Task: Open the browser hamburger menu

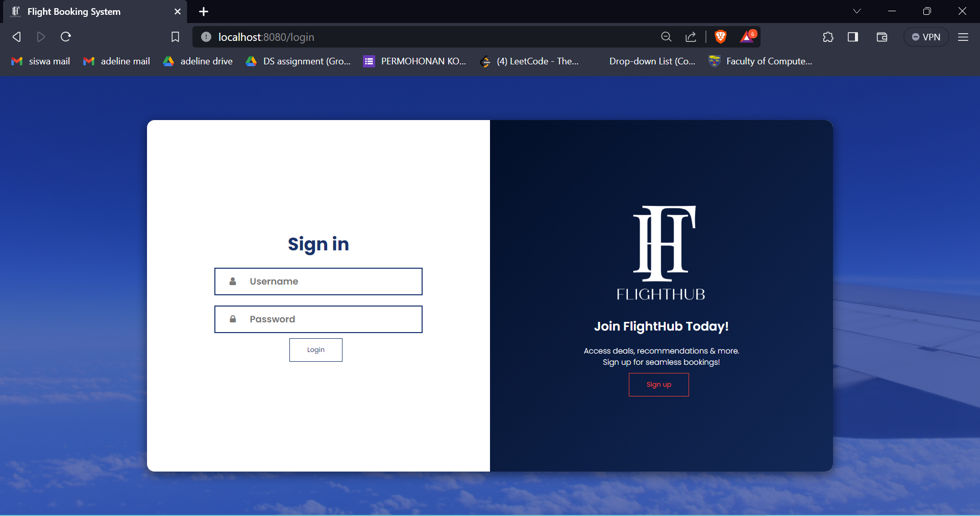Action: click(x=963, y=37)
